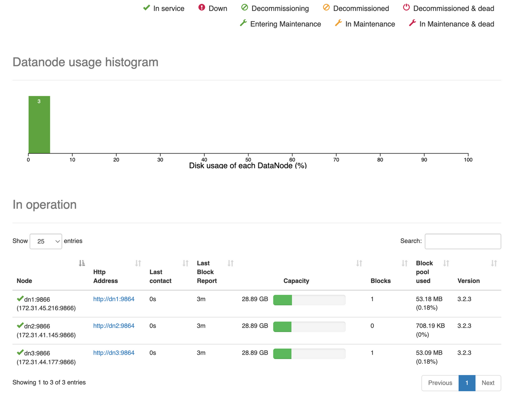Click the green Decommissioning legend icon
The width and height of the screenshot is (508, 420).
[244, 8]
